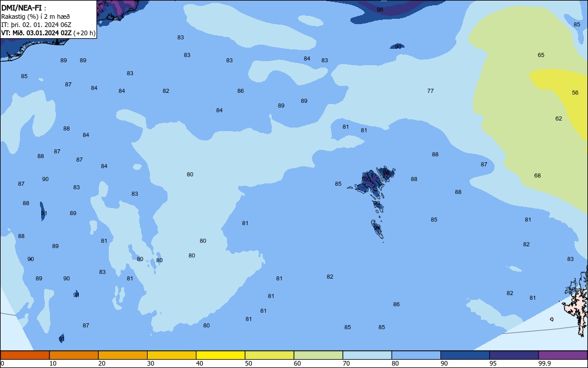Click the 90–95 dark blue legend swatch
Screen dimensions: 588x368
465,355
